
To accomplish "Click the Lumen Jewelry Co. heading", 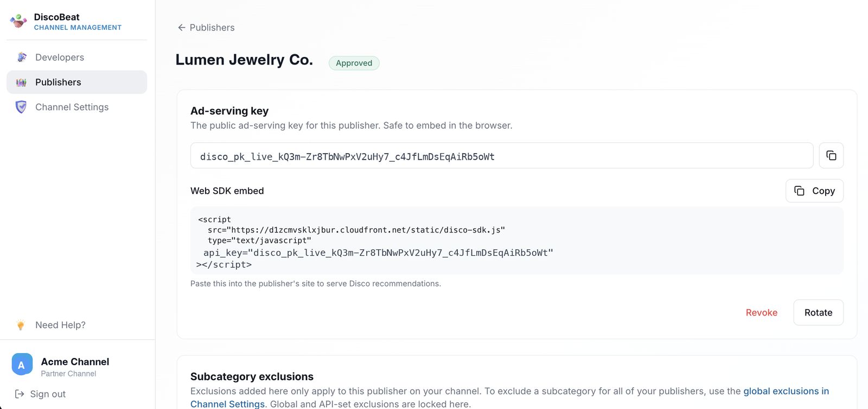I will (244, 60).
